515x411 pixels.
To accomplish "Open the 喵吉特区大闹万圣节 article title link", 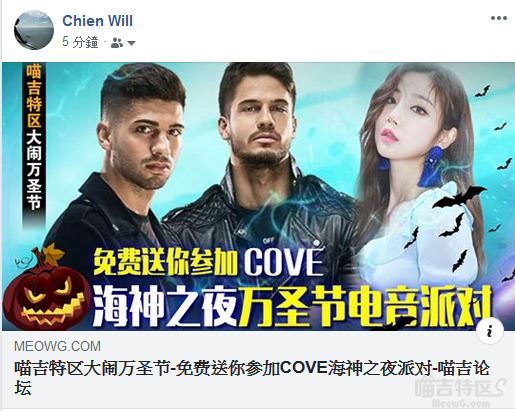I will click(x=252, y=377).
